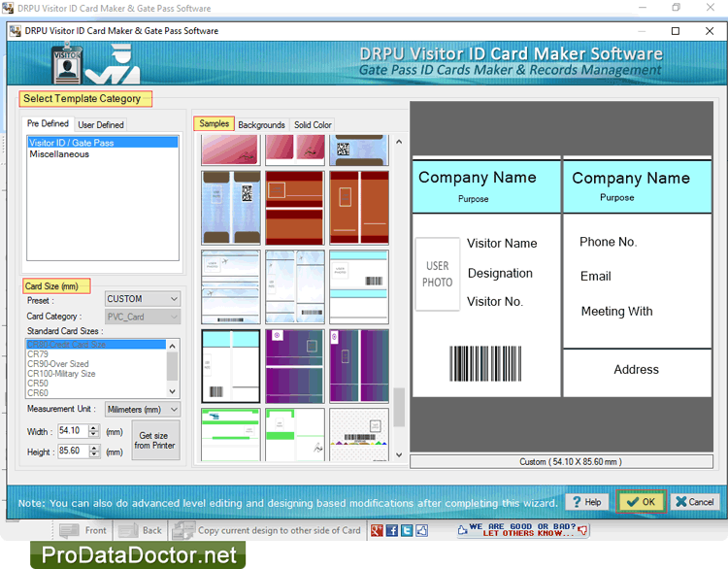Select light blue airplane horizontal template

pos(230,286)
